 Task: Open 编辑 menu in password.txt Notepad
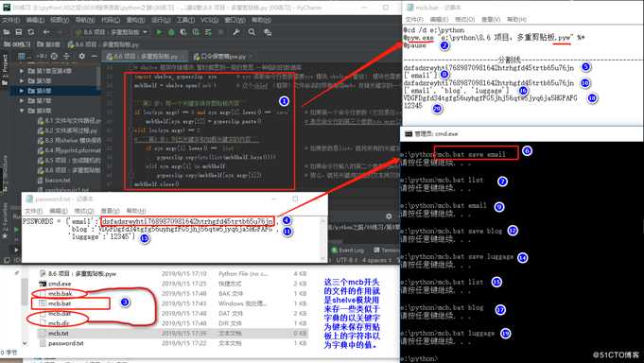[59, 211]
